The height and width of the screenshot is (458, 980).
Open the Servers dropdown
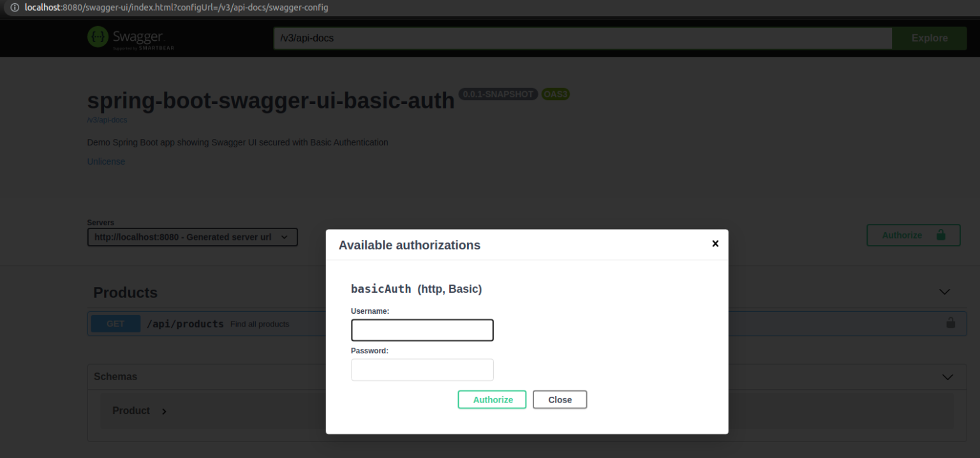(193, 237)
